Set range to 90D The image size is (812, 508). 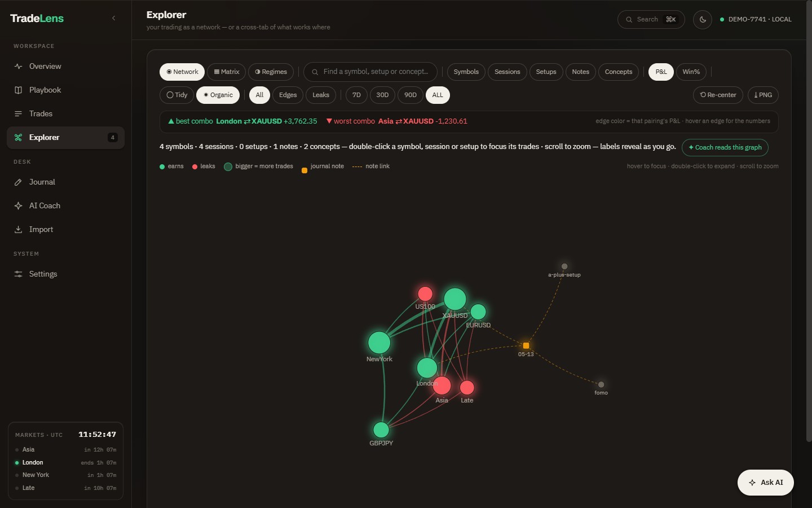pyautogui.click(x=411, y=95)
